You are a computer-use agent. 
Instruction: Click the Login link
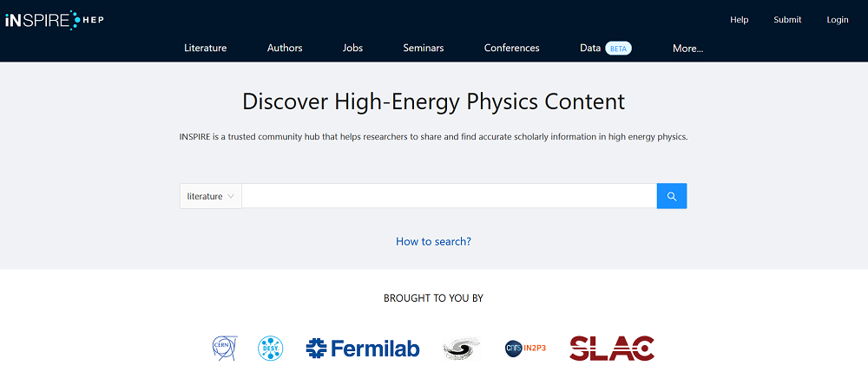click(837, 20)
